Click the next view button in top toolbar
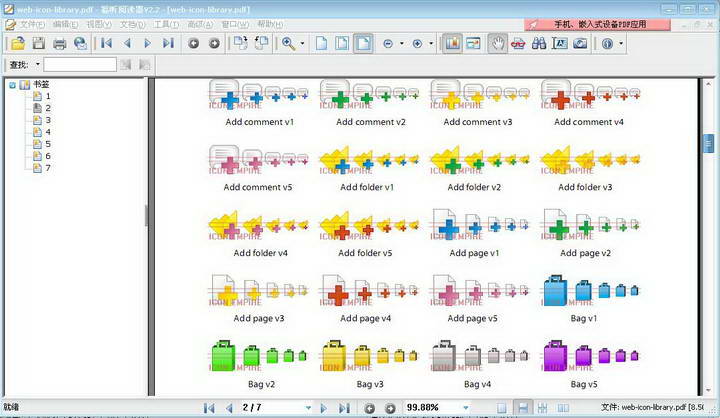 coord(214,44)
